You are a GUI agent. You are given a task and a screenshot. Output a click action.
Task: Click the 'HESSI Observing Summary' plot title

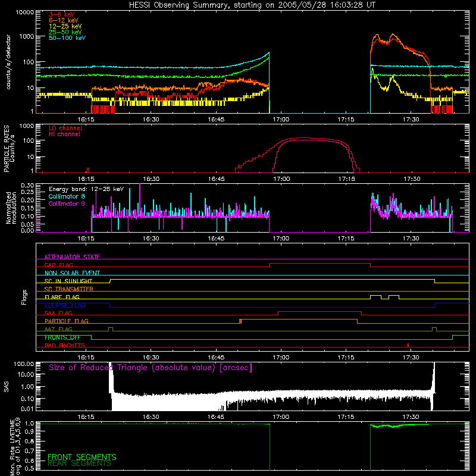click(252, 5)
